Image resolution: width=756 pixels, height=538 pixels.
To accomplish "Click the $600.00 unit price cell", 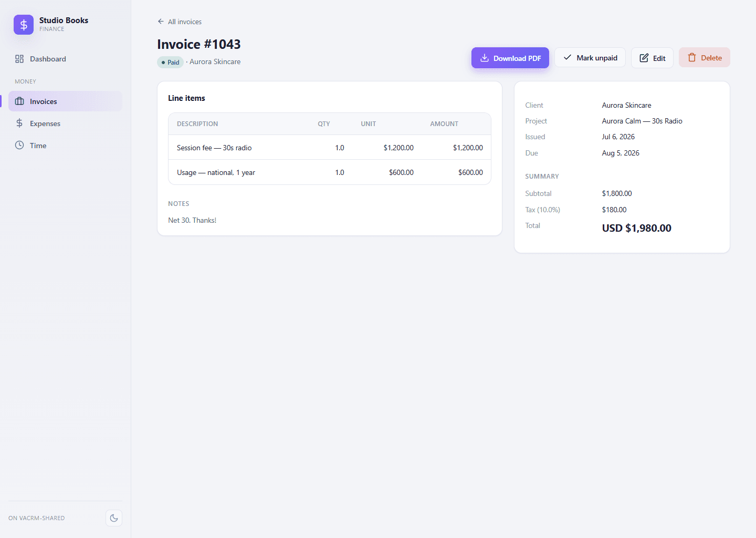I will [x=401, y=172].
